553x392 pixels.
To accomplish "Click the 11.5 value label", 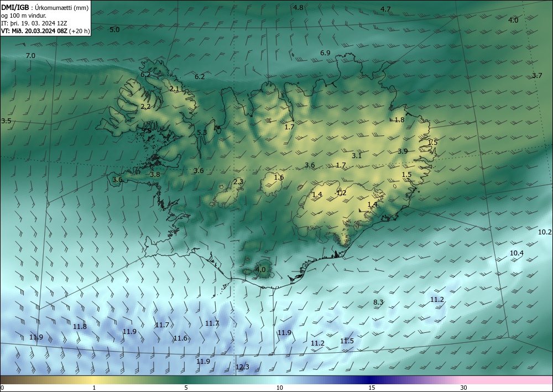I will pos(347,341).
